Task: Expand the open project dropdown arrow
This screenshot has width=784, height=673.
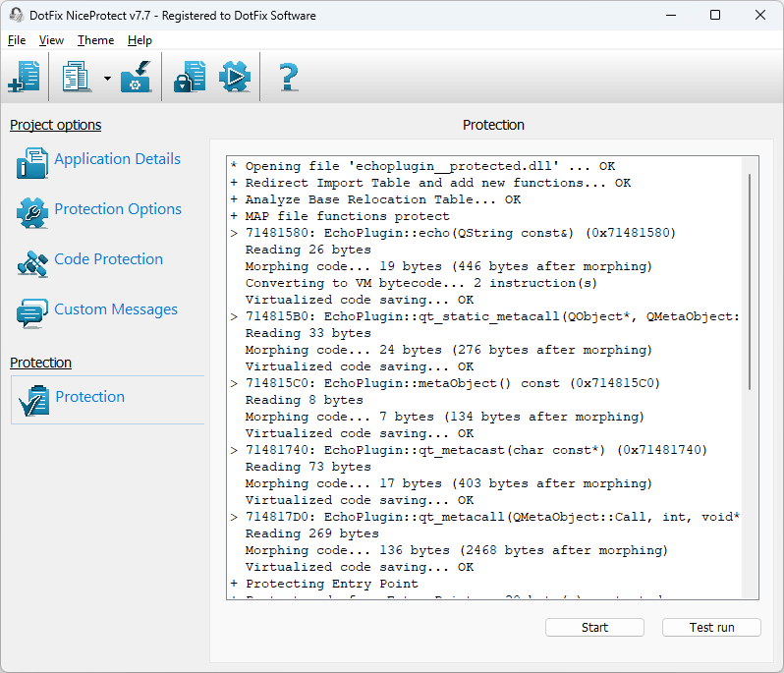Action: (107, 79)
